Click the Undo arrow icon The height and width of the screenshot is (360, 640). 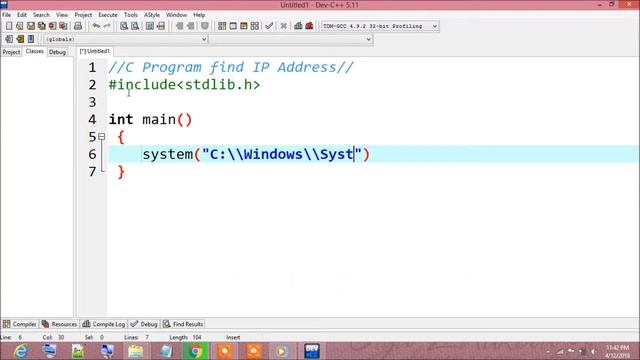point(96,26)
